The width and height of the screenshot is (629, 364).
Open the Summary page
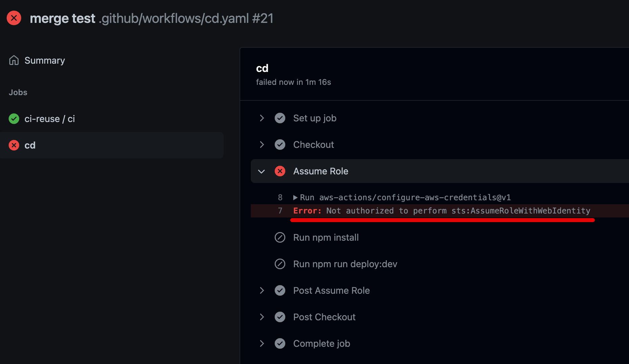click(x=44, y=60)
